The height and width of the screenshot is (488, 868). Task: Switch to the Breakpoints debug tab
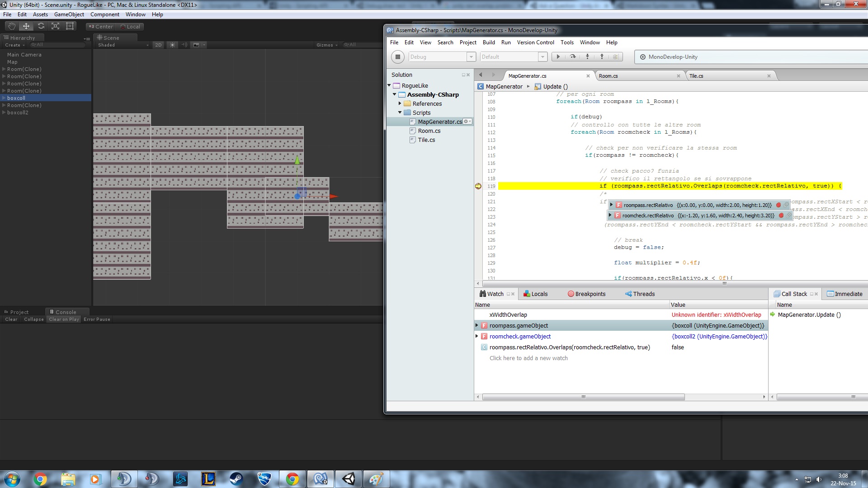click(586, 294)
